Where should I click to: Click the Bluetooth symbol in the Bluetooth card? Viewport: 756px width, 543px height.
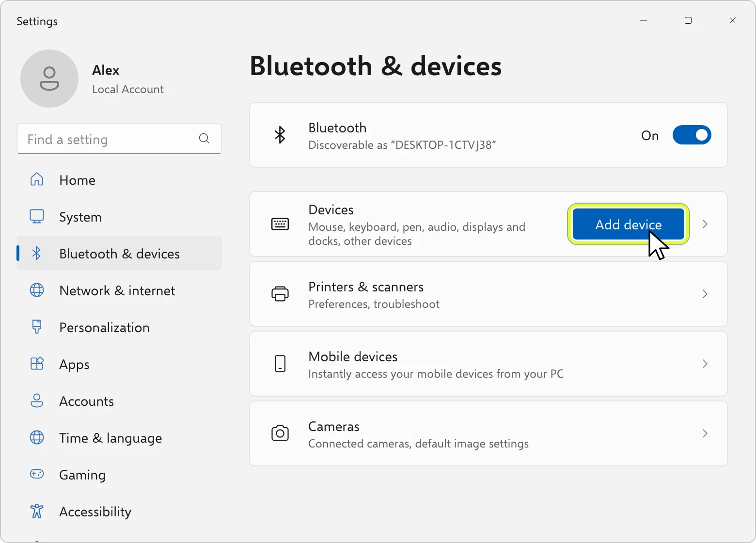[x=280, y=135]
